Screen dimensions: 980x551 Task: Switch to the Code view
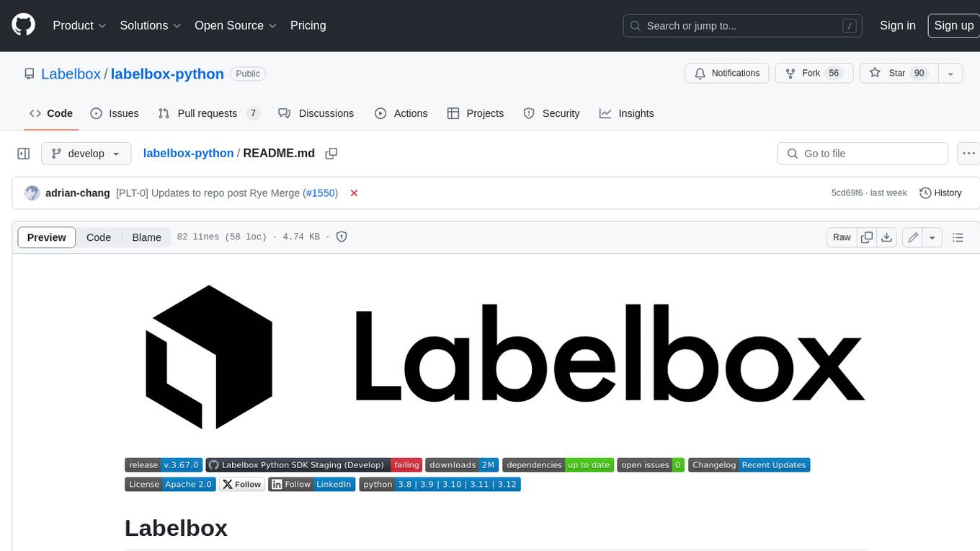click(x=99, y=237)
